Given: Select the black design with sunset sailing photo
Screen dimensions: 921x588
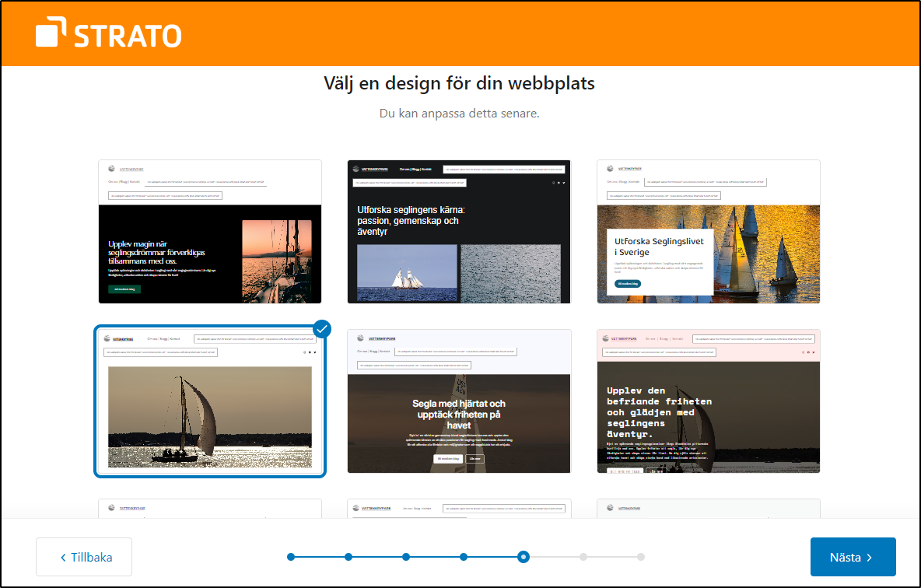Looking at the screenshot, I should [210, 232].
